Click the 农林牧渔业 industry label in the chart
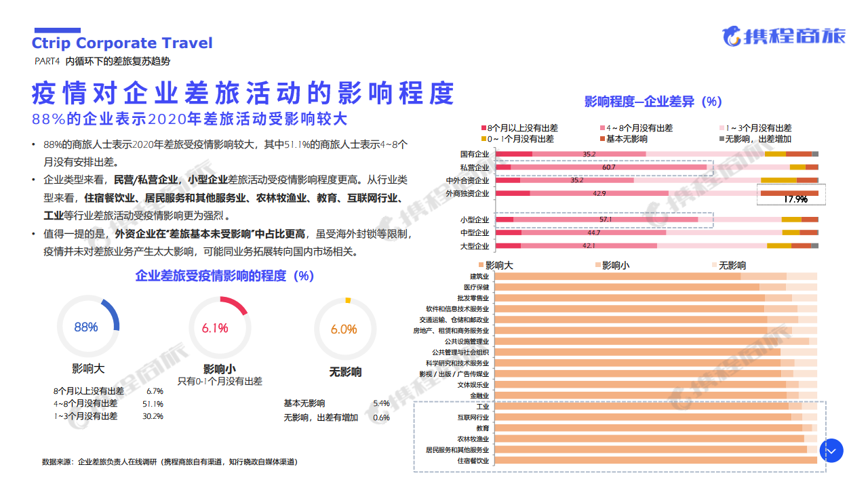The height and width of the screenshot is (488, 868). (473, 439)
